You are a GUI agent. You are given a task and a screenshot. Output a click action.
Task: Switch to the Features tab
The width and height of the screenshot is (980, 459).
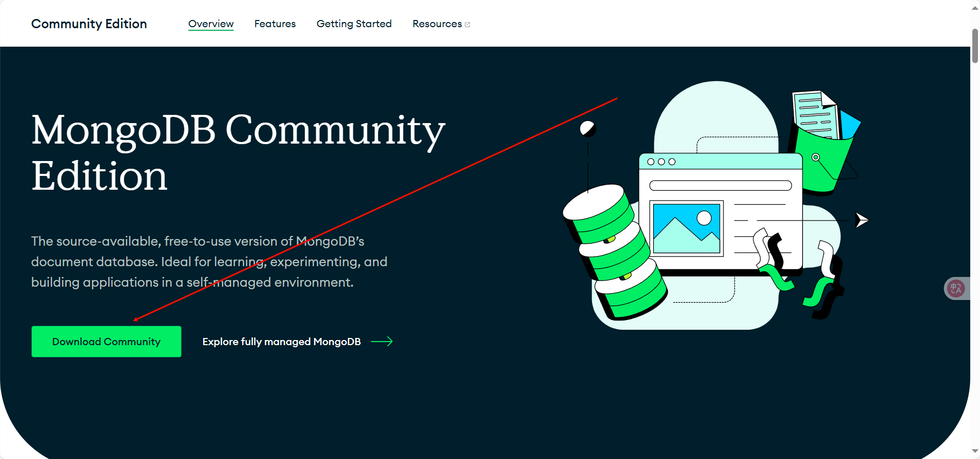275,24
